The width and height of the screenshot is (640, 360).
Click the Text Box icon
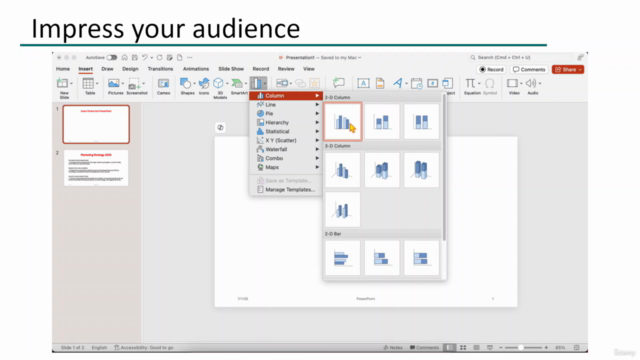click(x=363, y=83)
